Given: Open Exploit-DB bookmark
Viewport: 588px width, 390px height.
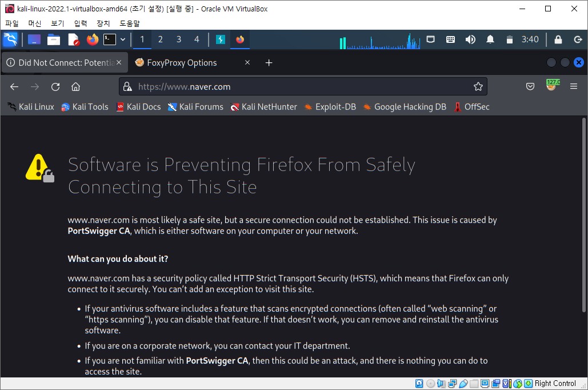Looking at the screenshot, I should [330, 107].
